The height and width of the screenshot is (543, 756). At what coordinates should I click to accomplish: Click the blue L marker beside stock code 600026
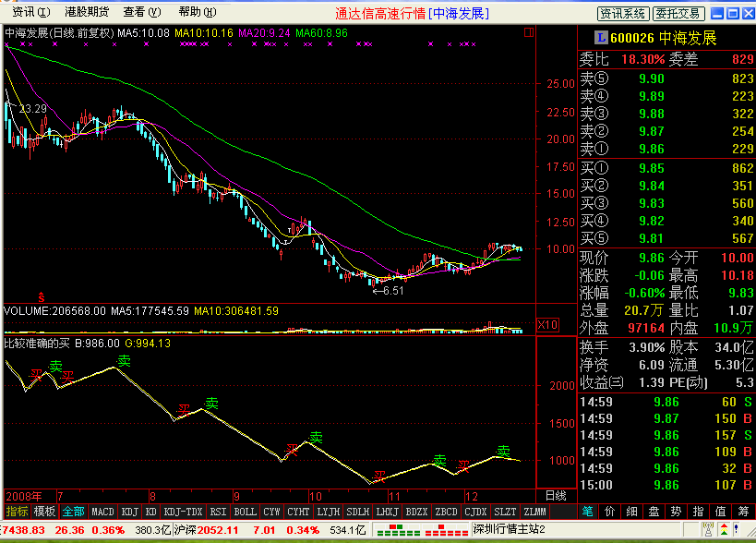[x=601, y=37]
